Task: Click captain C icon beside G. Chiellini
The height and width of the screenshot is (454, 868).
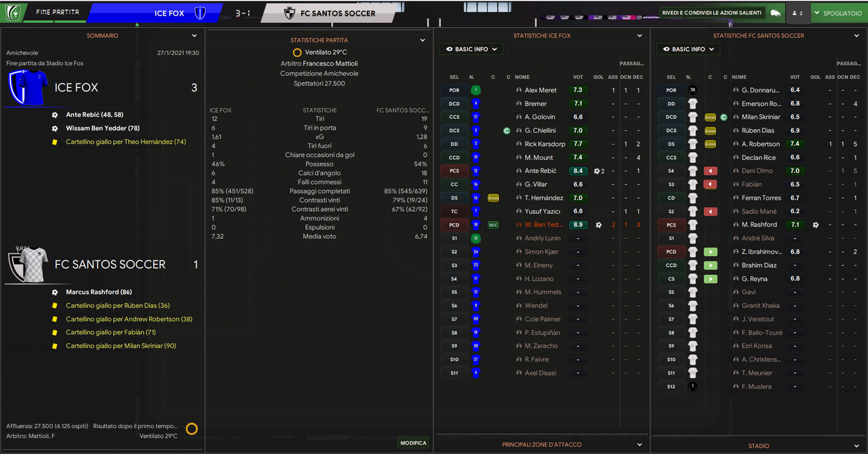Action: [x=507, y=130]
